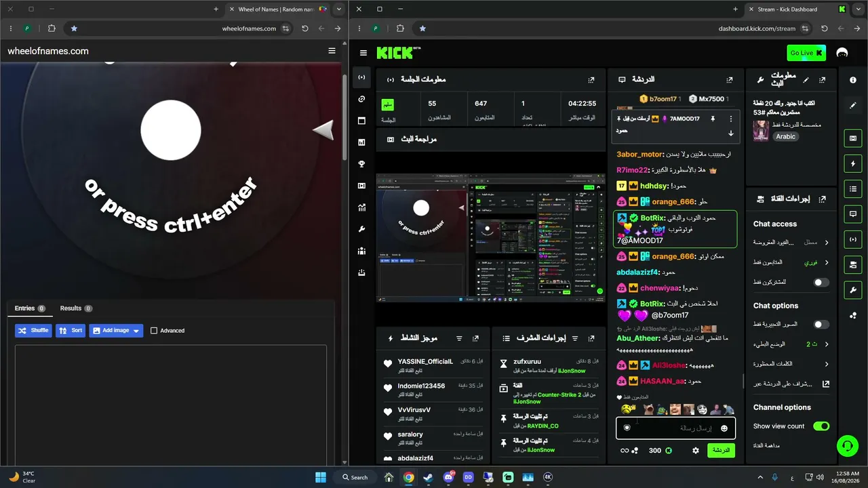Toggle subscribers-only chat switch

pyautogui.click(x=821, y=282)
